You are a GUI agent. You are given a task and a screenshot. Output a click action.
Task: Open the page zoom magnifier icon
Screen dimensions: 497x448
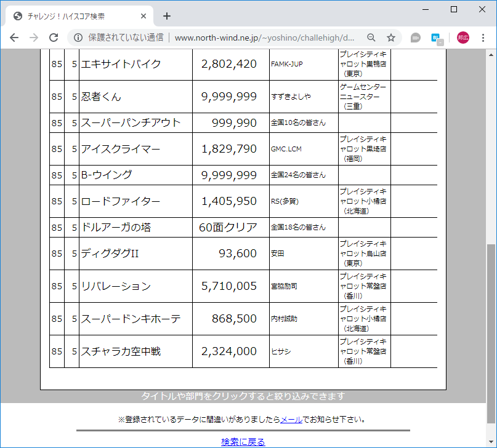click(371, 37)
